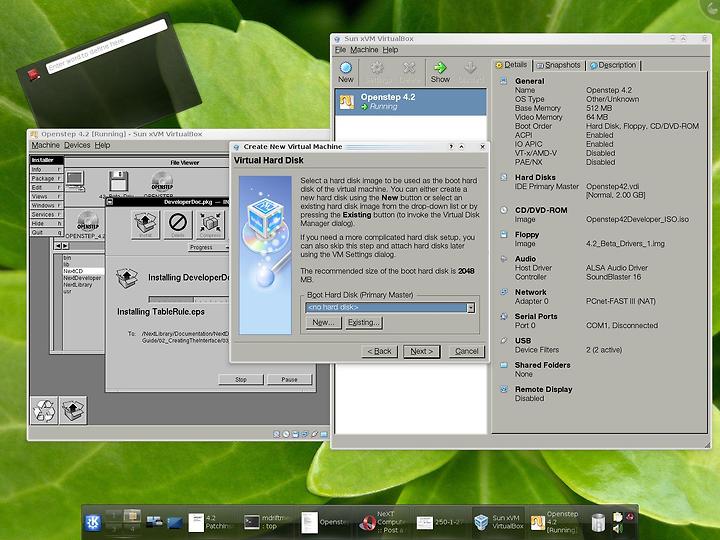Open the Machine menu in VirtualBox manager
Viewport: 720px width, 540px height.
364,50
